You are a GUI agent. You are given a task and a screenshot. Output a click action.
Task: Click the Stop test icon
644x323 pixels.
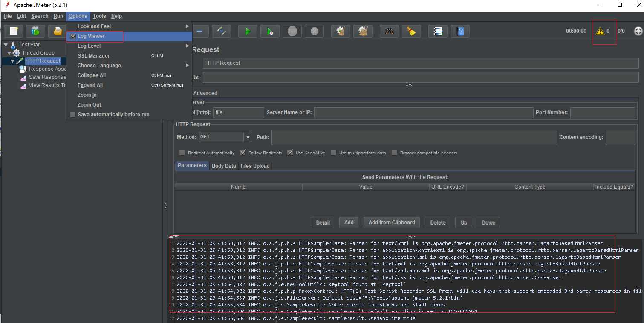[292, 31]
